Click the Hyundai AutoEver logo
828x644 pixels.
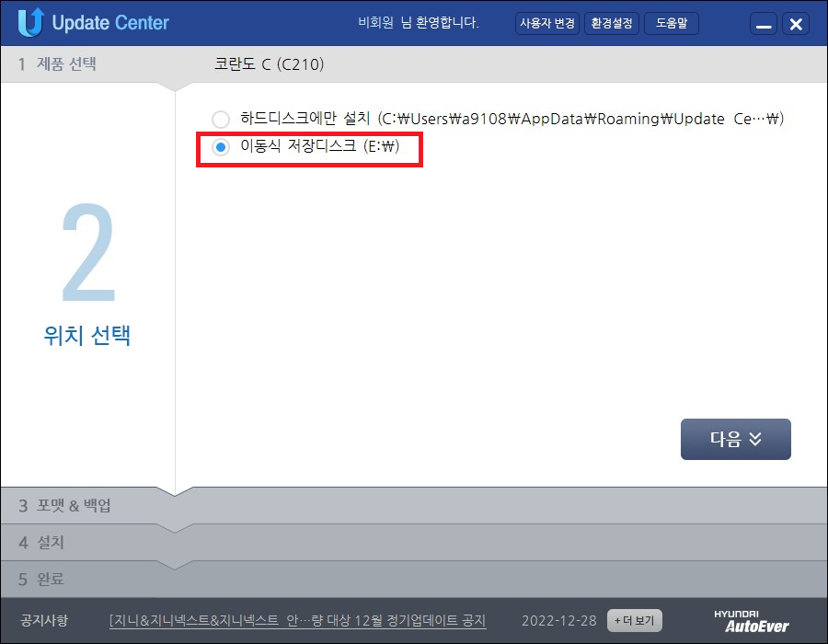point(751,621)
